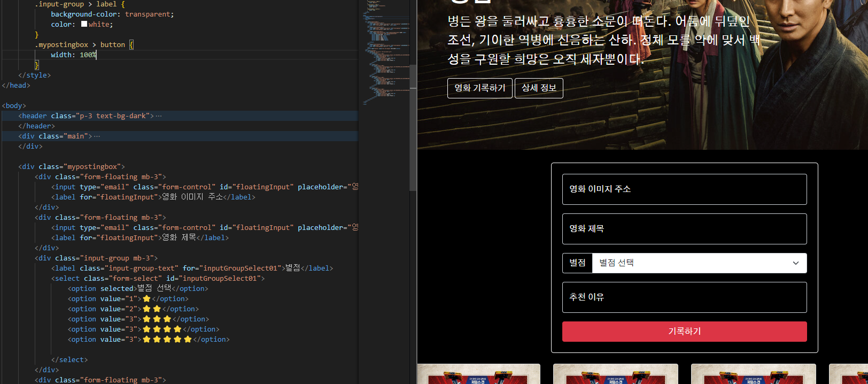The image size is (868, 384).
Task: Click the 상세 정보 button
Action: click(x=539, y=88)
